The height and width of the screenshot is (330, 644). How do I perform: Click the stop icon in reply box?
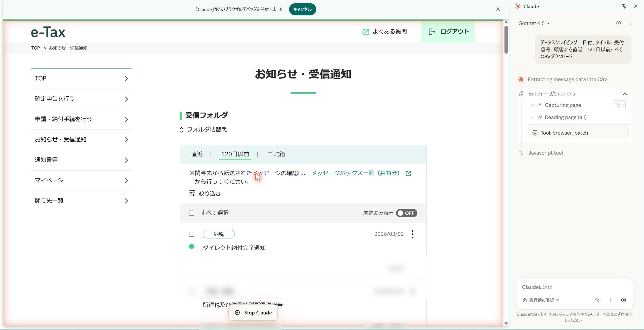[x=624, y=300]
